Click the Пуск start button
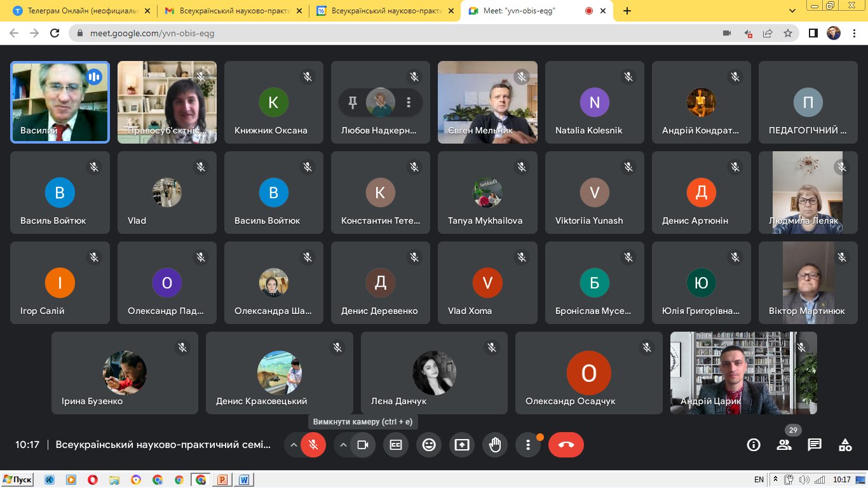This screenshot has height=488, width=868. click(x=18, y=480)
